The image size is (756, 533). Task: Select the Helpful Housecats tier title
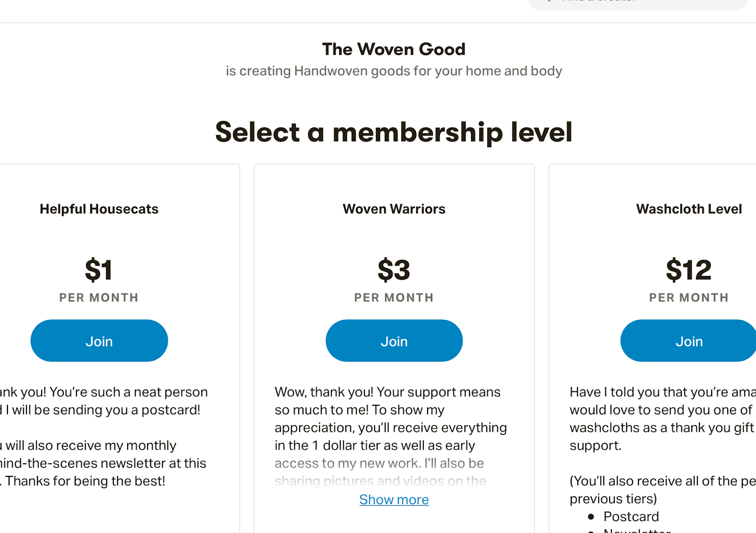tap(99, 209)
